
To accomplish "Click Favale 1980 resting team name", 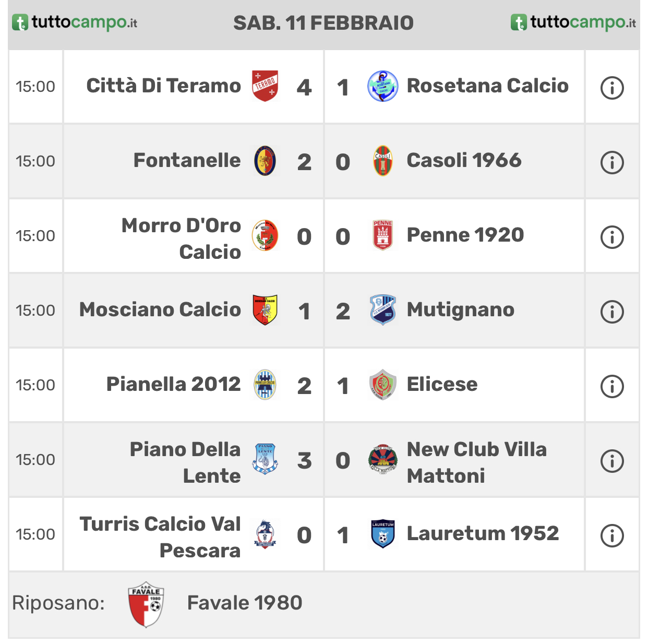I will [245, 603].
